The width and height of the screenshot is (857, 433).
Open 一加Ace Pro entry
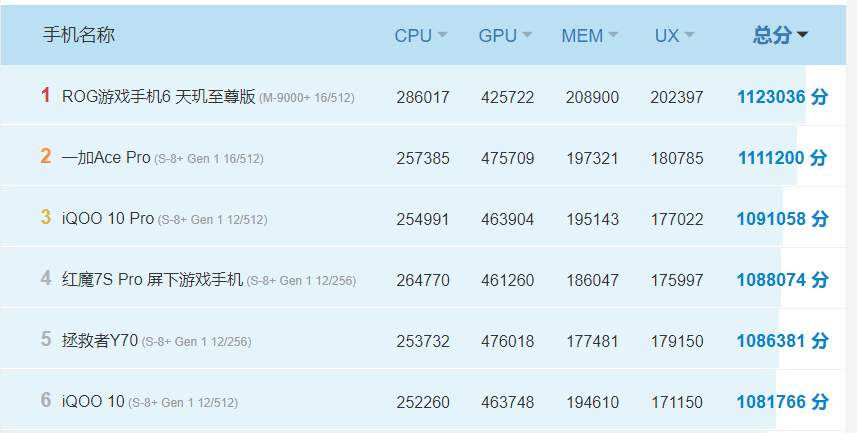(x=106, y=158)
